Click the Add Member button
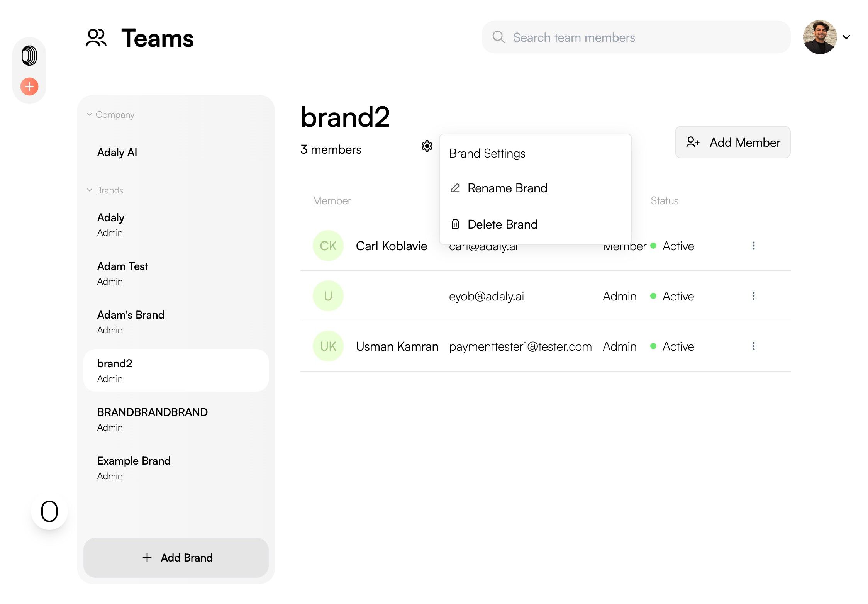The width and height of the screenshot is (868, 604). [x=732, y=142]
